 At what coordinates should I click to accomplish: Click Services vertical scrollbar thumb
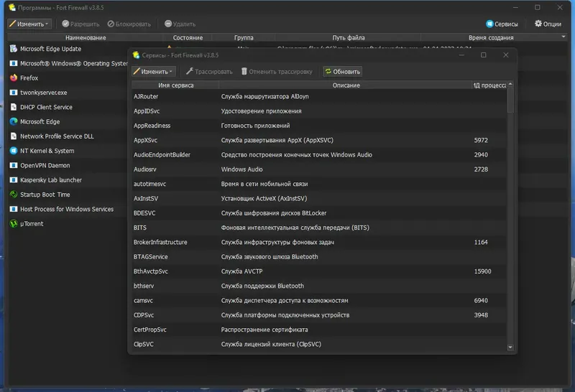click(x=510, y=100)
